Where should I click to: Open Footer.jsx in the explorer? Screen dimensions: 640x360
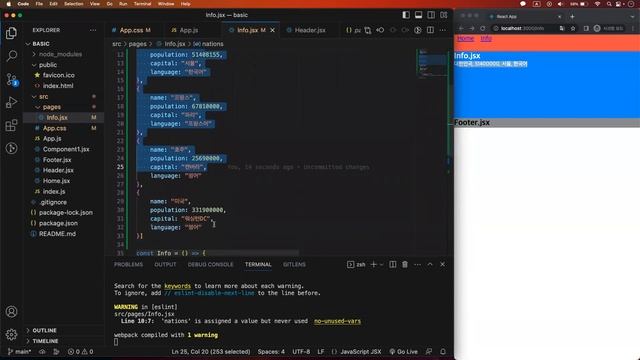(x=57, y=160)
